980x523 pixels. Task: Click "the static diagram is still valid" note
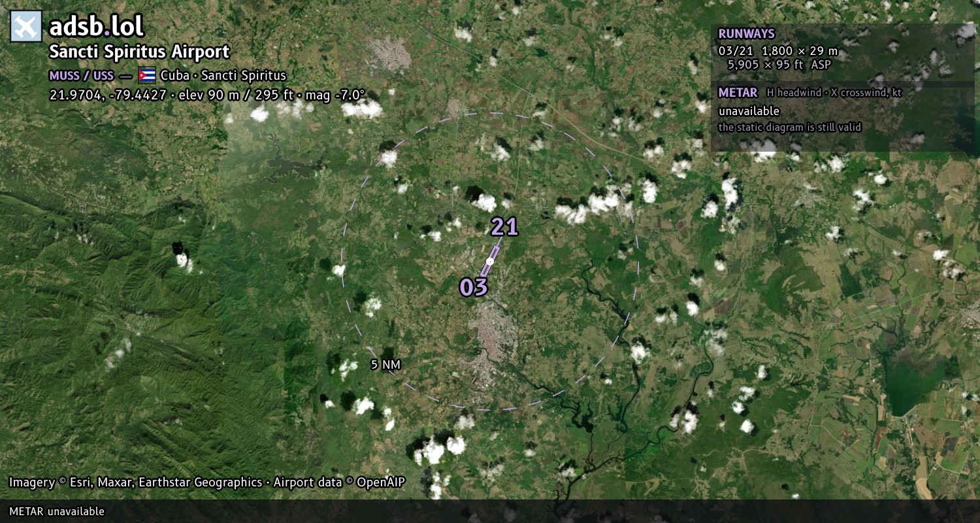(790, 127)
